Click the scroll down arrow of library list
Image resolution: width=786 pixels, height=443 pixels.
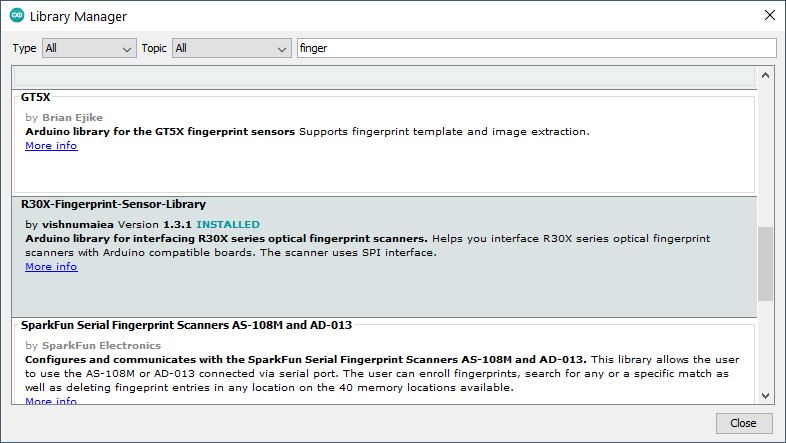[x=765, y=395]
